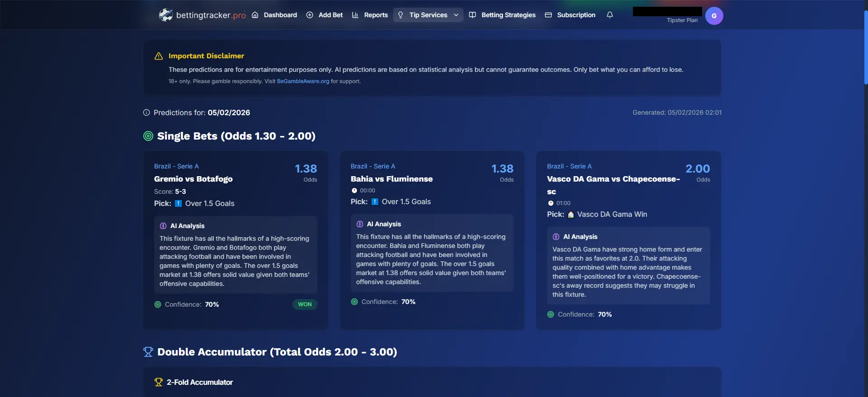Click the page scrollbar thumb
Image resolution: width=868 pixels, height=397 pixels.
[866, 47]
